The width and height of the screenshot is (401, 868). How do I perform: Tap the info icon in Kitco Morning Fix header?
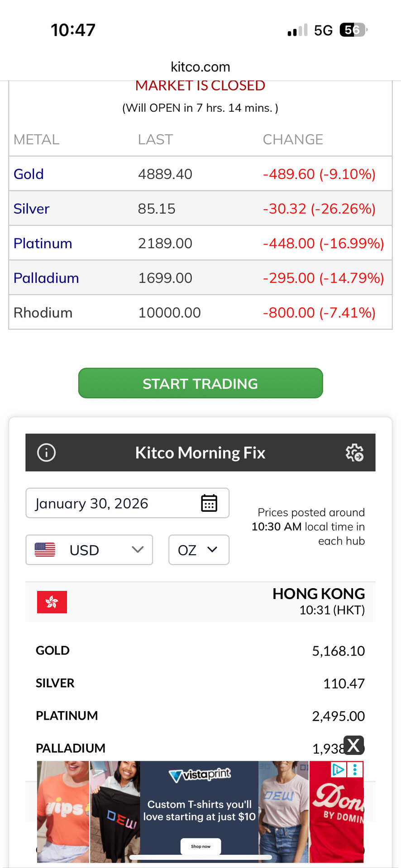(46, 453)
